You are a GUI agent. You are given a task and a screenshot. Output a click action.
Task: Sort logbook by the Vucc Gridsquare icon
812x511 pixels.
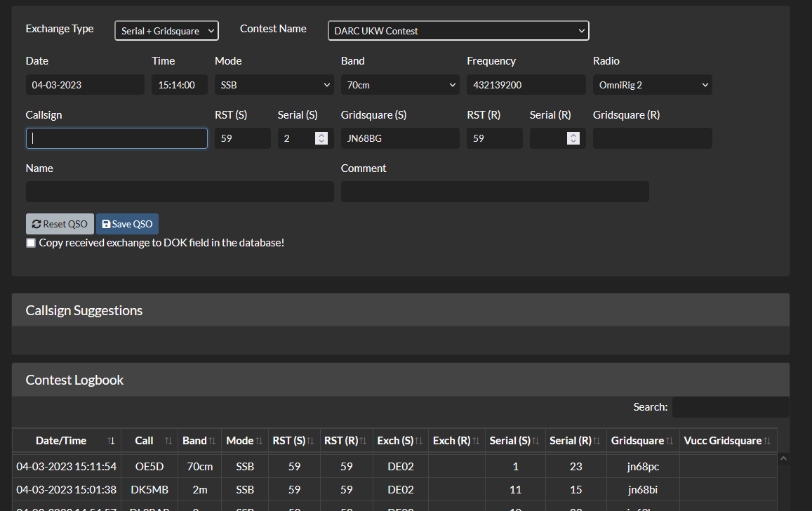(x=768, y=440)
